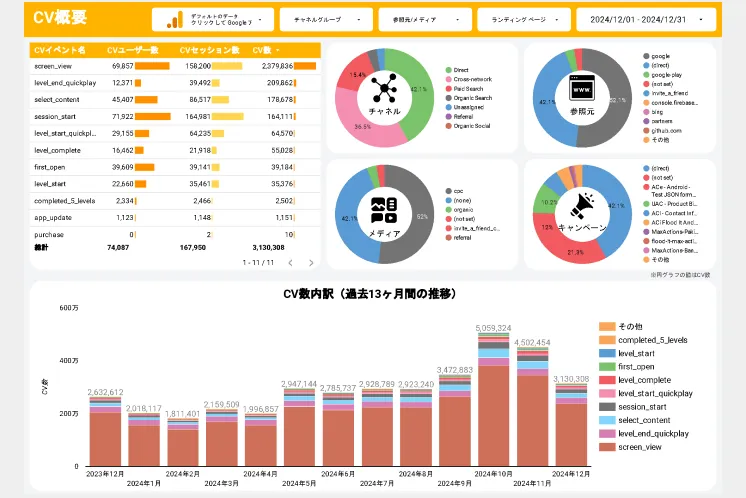This screenshot has height=498, width=746.
Task: Toggle screen_view series in bar chart legend
Action: pos(640,447)
